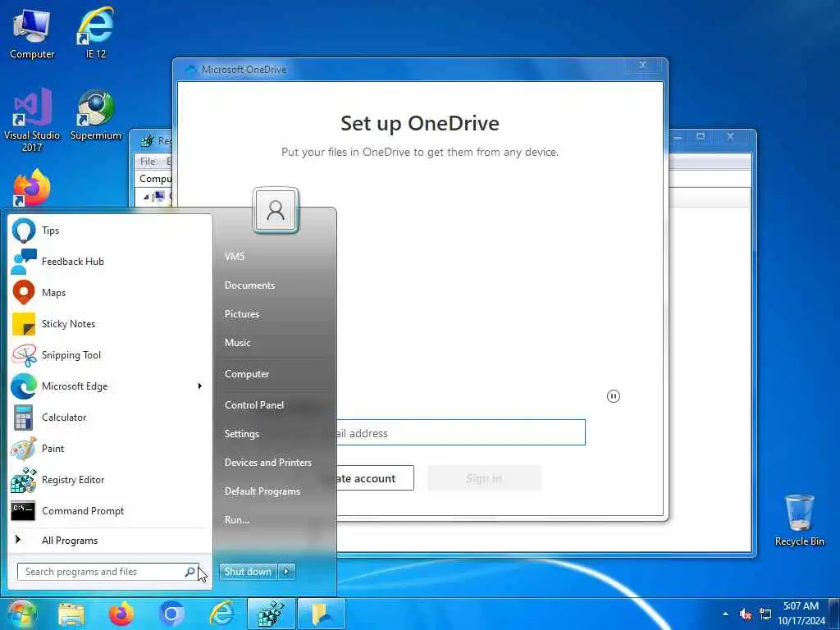Click muted volume tray icon
Screen dimensions: 840x630
(745, 614)
